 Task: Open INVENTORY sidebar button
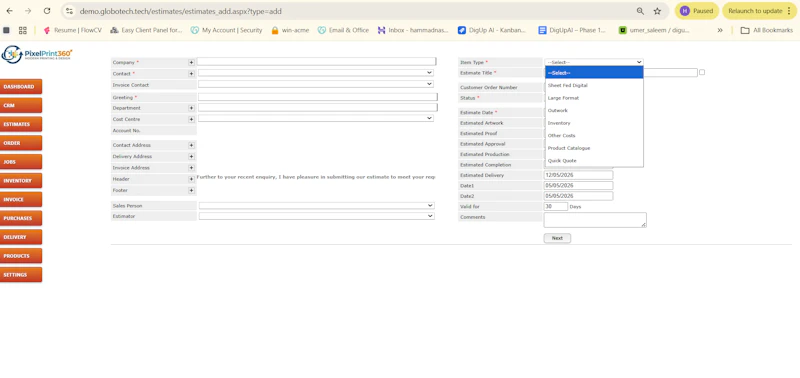(x=21, y=181)
